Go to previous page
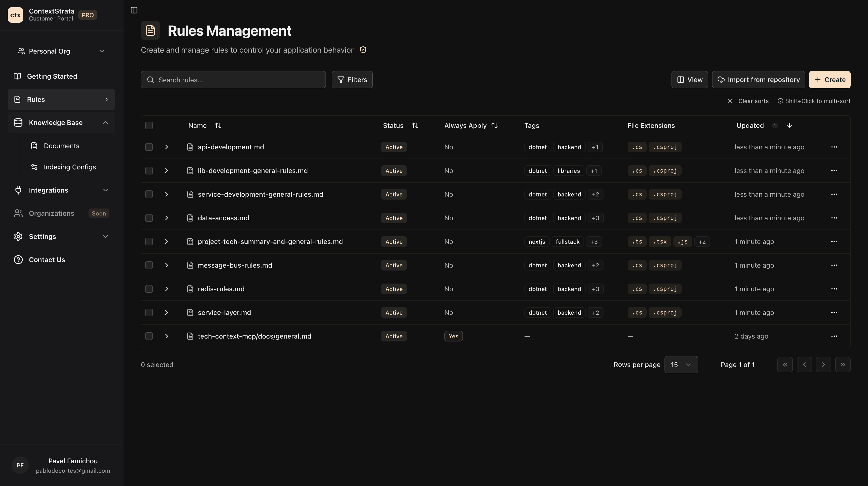This screenshot has width=868, height=486. 804,365
